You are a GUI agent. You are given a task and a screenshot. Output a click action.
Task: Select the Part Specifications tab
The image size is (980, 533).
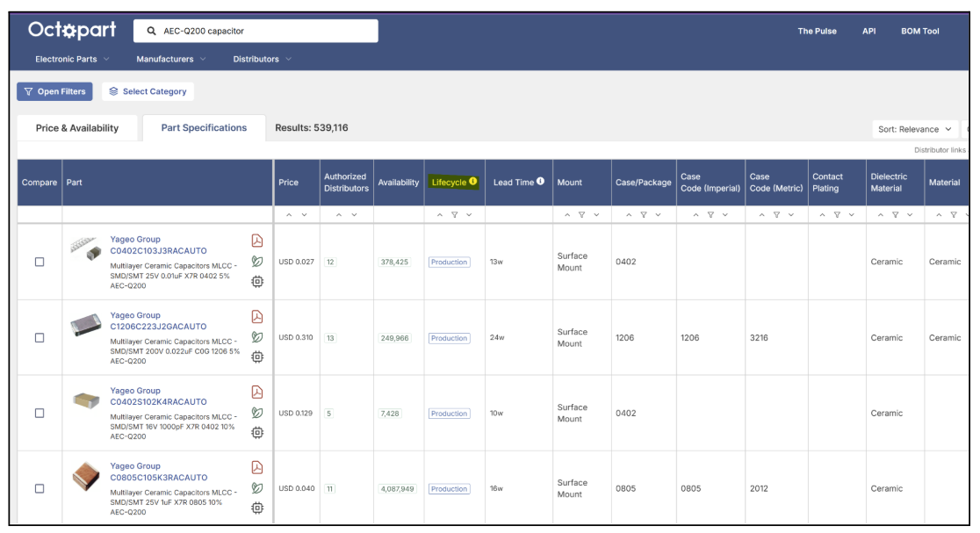pos(204,127)
